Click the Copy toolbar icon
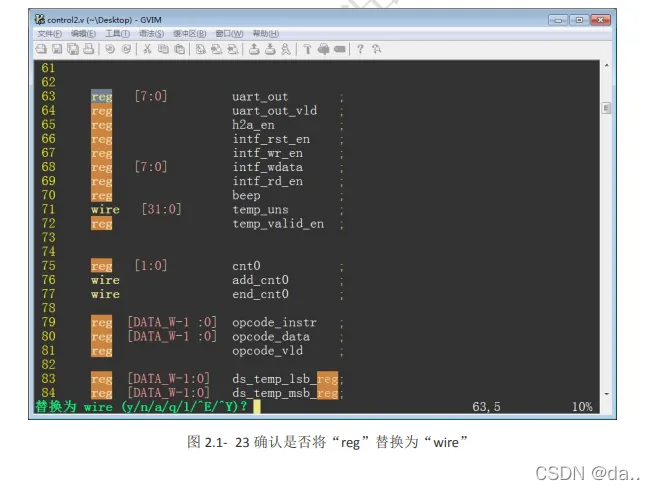The image size is (655, 490). [163, 49]
